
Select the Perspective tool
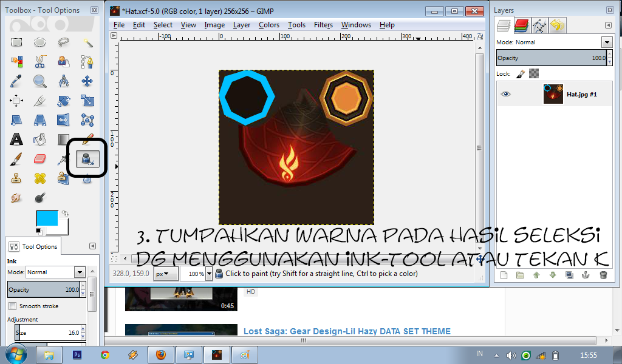coord(39,120)
